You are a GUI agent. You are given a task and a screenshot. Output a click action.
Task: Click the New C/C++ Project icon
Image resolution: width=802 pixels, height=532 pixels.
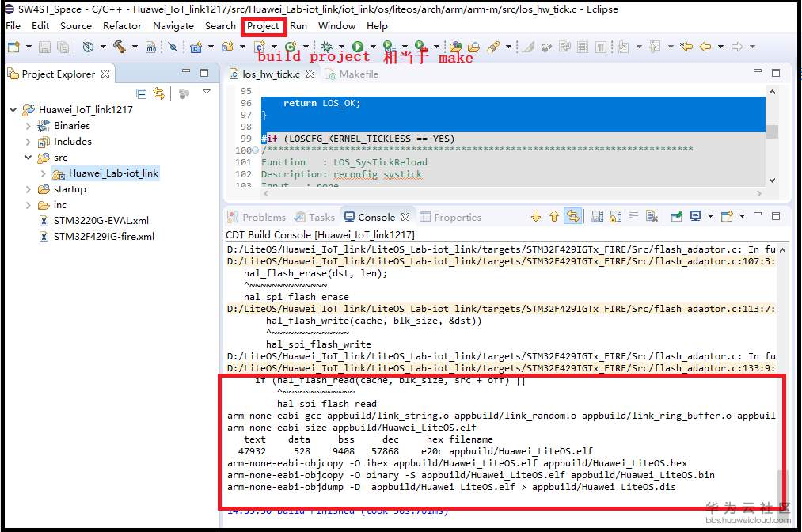[x=196, y=47]
